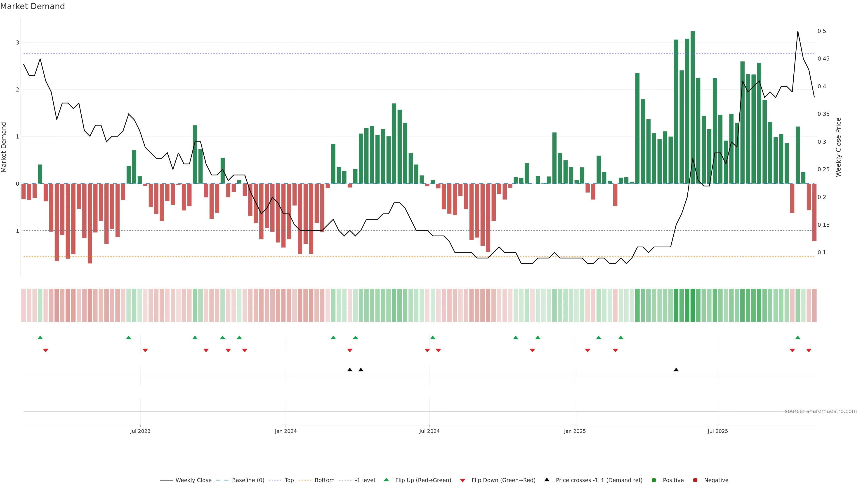Click first green flip-up triangle marker

pyautogui.click(x=40, y=338)
